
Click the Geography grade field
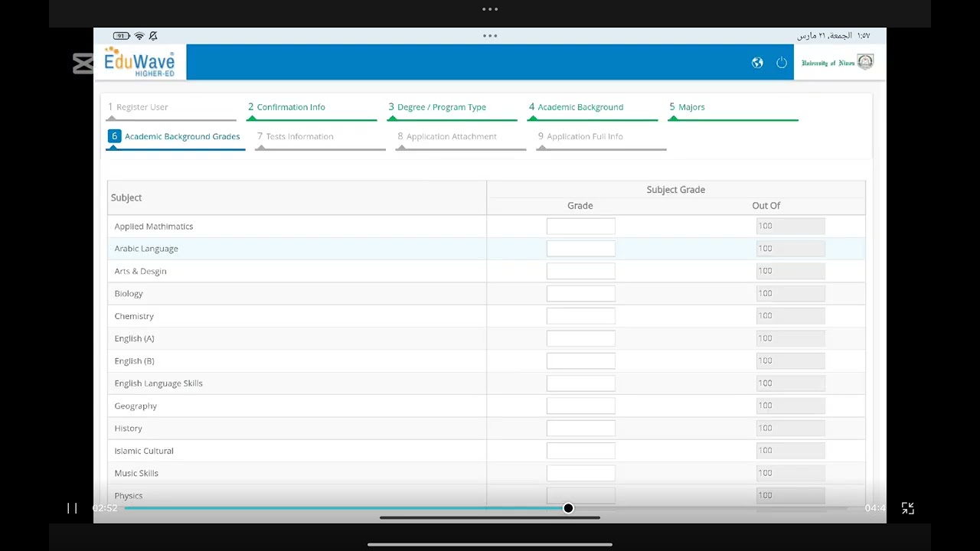[581, 406]
